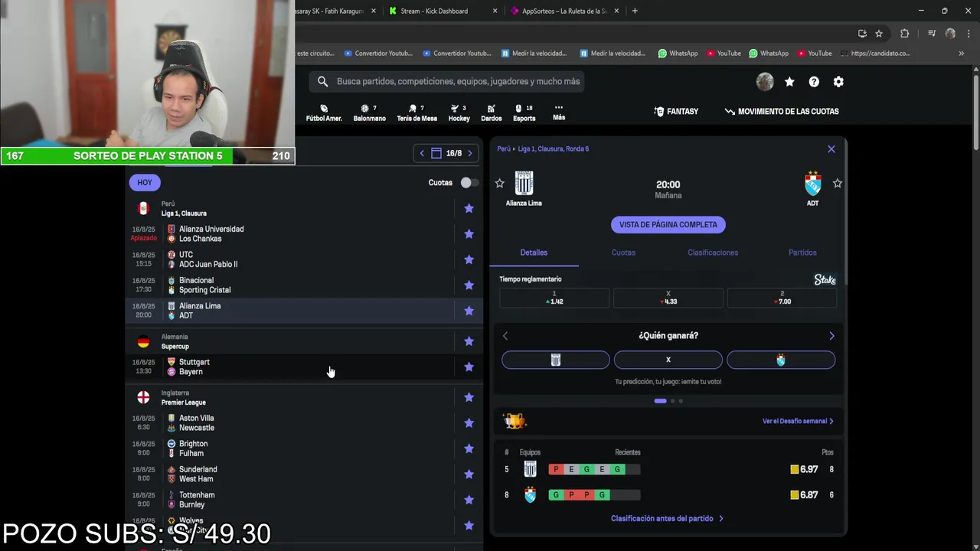Vote X for a draw

(668, 360)
